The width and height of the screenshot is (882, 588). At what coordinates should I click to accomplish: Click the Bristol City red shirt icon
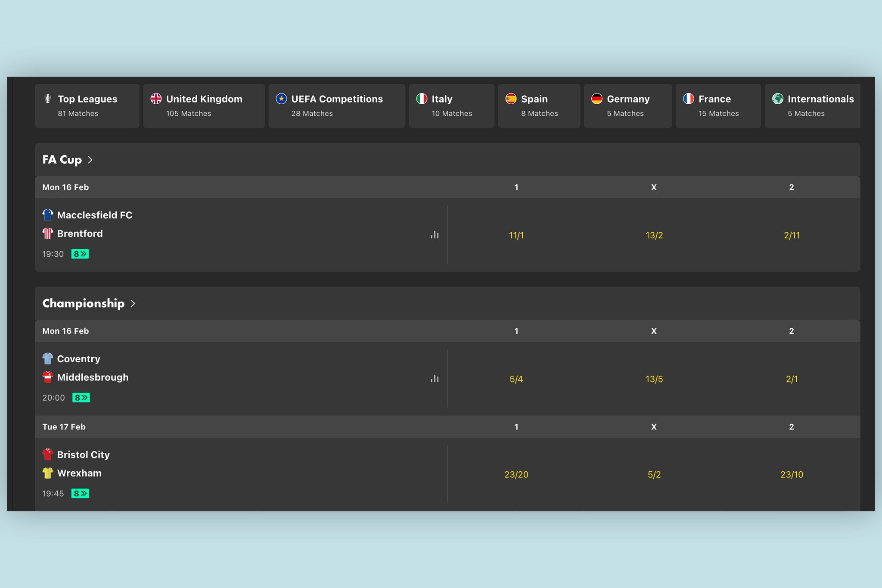coord(48,454)
